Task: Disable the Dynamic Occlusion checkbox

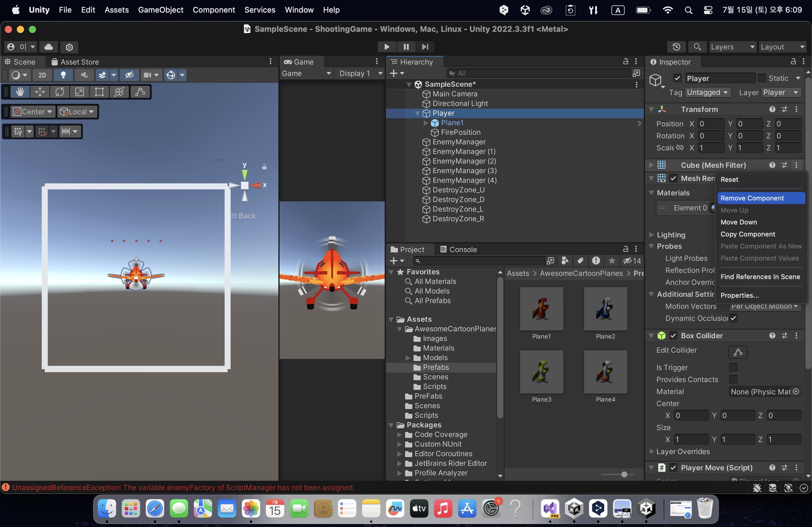Action: click(733, 318)
